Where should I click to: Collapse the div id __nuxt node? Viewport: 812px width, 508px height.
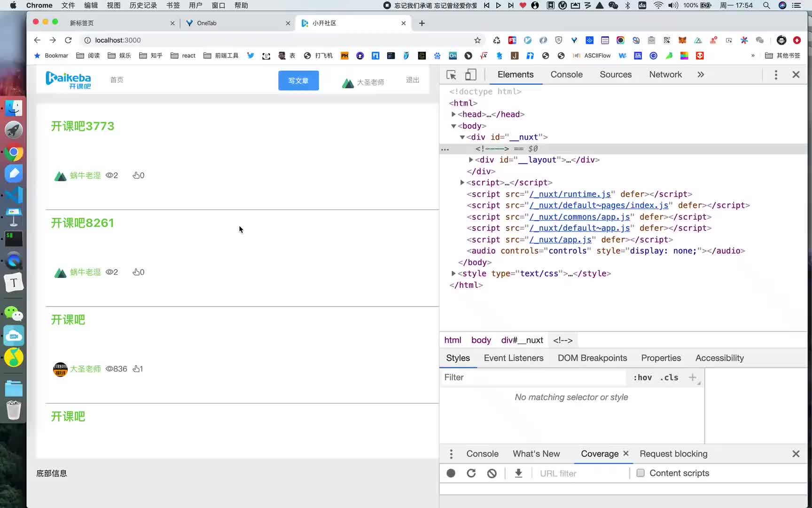tap(462, 137)
